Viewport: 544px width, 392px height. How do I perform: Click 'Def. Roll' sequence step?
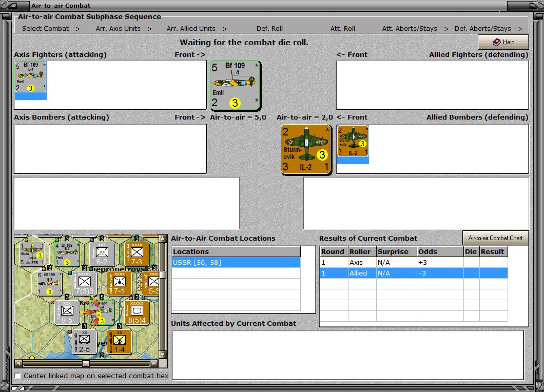269,28
